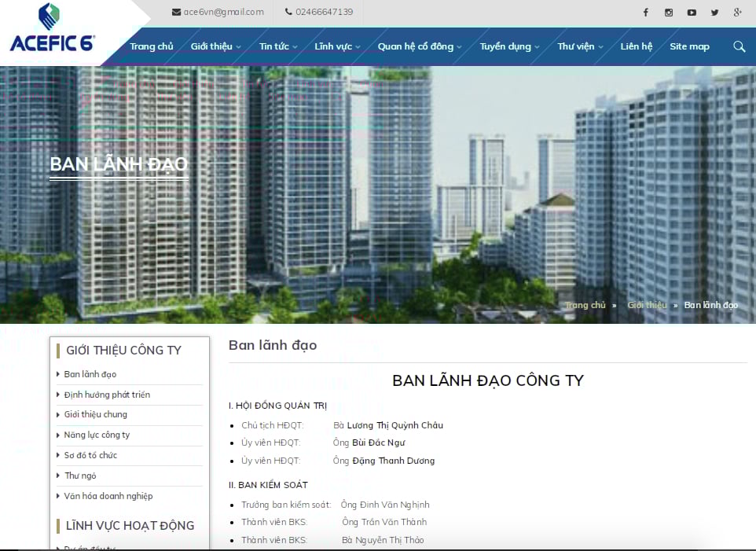Open the Instagram icon
Screen dimensions: 756x551
click(x=669, y=12)
